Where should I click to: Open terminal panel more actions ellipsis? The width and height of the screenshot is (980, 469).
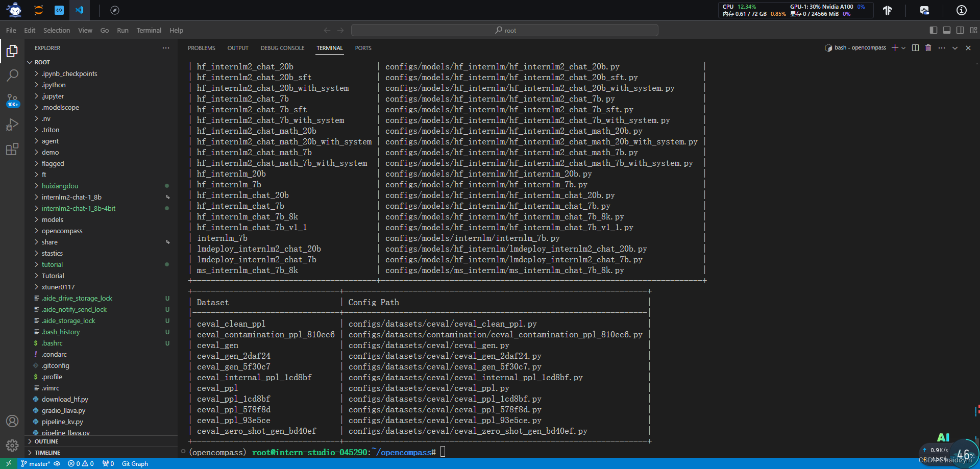[942, 48]
